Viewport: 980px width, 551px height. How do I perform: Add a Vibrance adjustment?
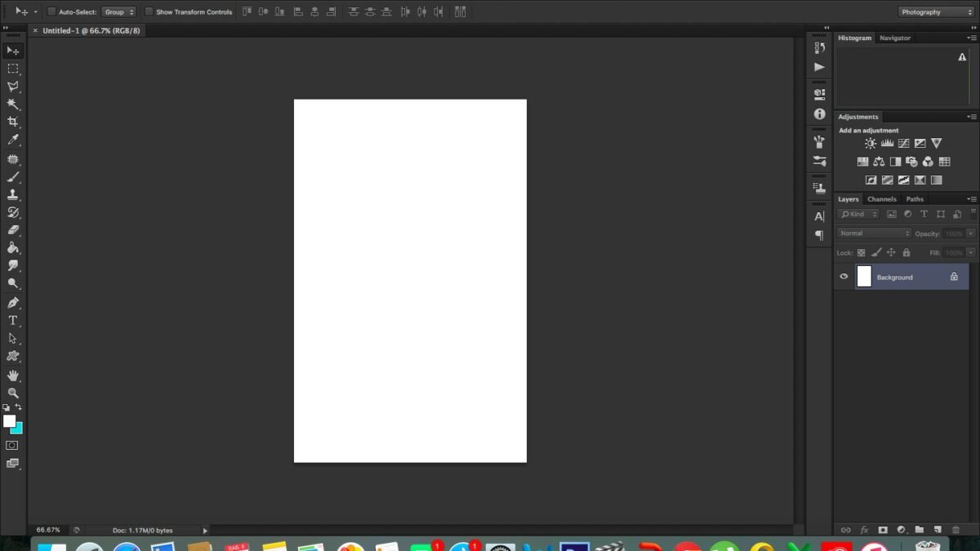[936, 143]
